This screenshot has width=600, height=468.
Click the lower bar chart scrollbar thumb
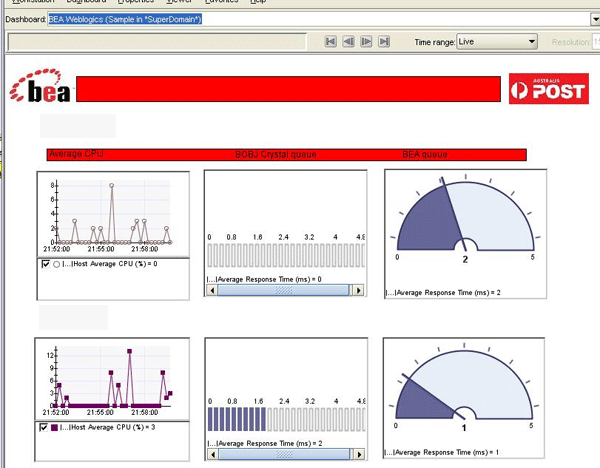pos(284,454)
